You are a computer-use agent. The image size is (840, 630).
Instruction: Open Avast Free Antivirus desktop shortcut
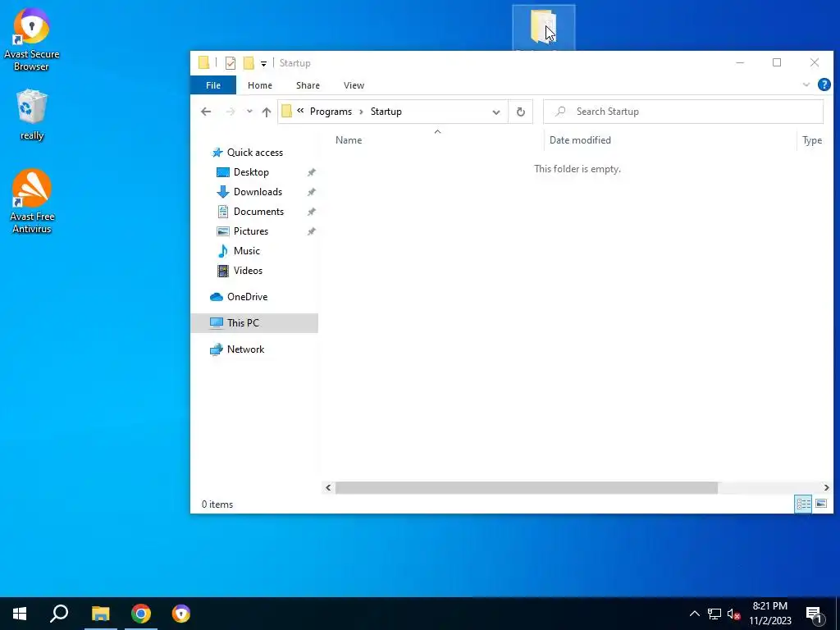point(32,202)
